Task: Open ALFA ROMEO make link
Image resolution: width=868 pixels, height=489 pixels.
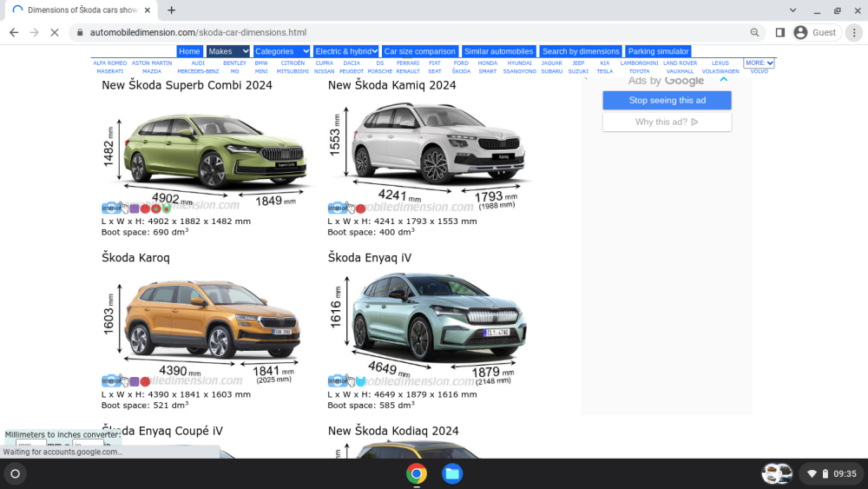Action: point(110,63)
